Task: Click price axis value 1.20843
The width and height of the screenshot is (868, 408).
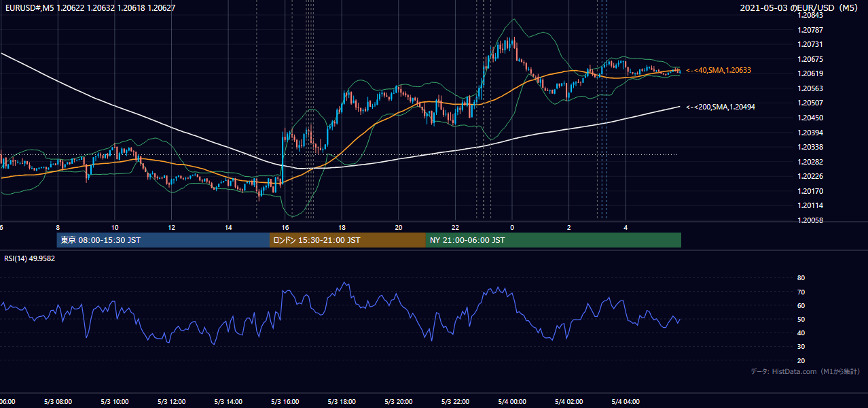Action: coord(810,16)
